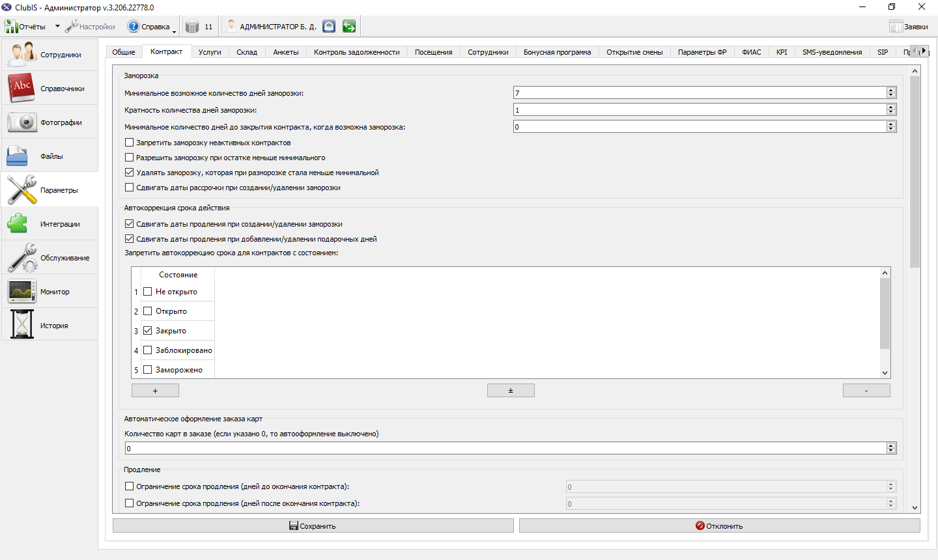Click the Сохранить save button
This screenshot has width=938, height=560.
[x=313, y=525]
